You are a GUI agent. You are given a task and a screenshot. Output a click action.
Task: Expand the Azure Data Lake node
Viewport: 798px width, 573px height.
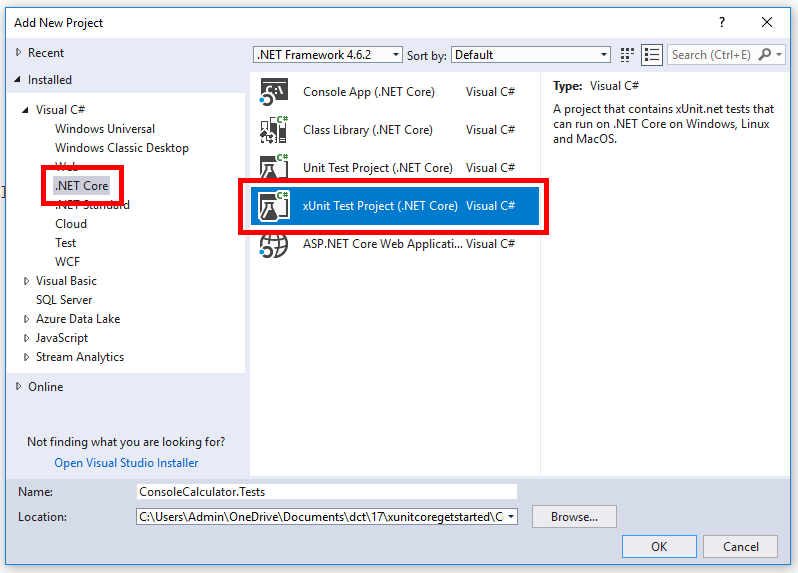(26, 319)
